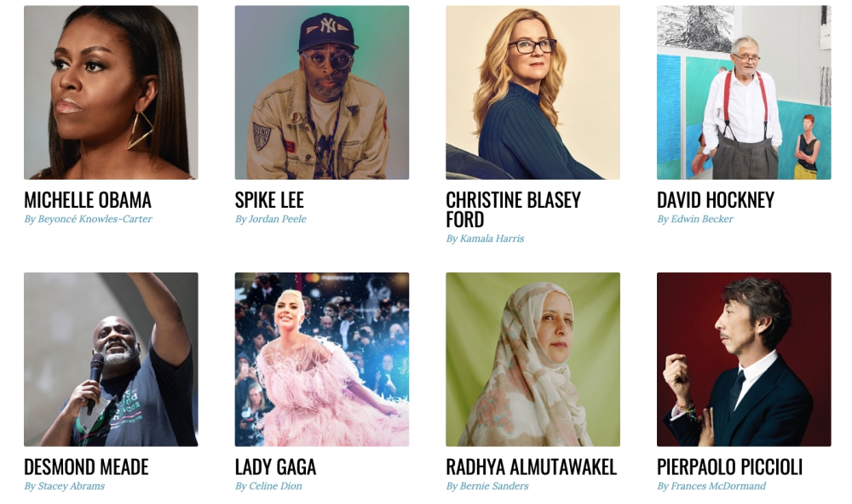Open the David Hockney studio photo
Image resolution: width=852 pixels, height=504 pixels.
point(744,92)
